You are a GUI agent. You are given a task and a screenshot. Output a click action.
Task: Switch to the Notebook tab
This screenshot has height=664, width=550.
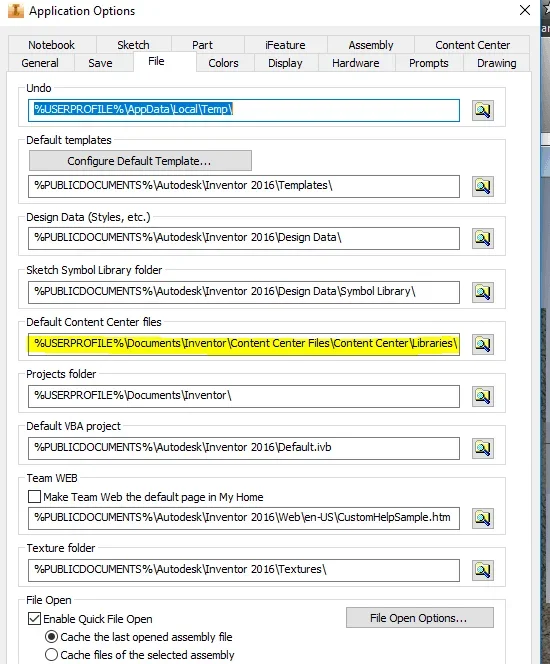tap(52, 45)
